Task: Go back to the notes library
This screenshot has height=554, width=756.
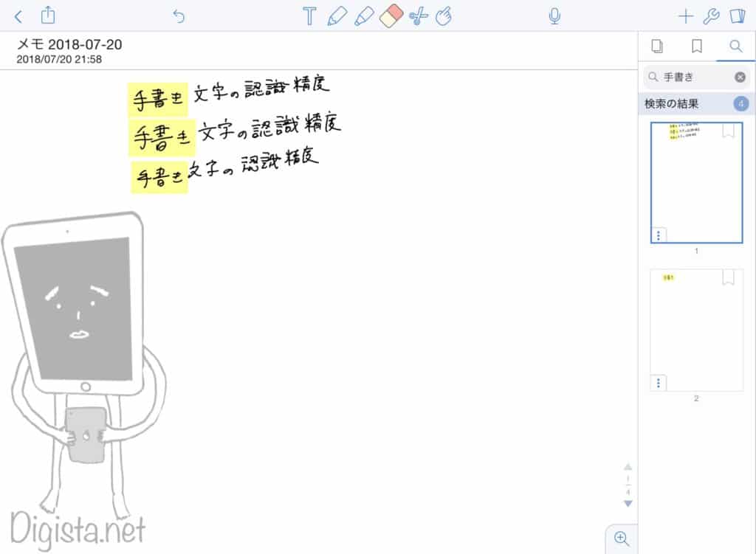Action: tap(18, 16)
